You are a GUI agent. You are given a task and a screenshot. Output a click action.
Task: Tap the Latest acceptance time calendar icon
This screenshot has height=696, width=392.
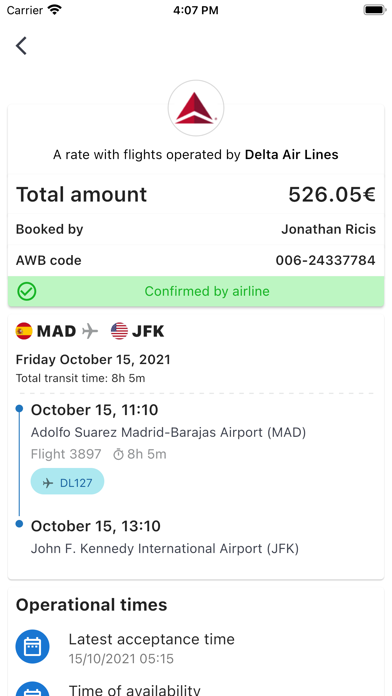click(x=32, y=647)
